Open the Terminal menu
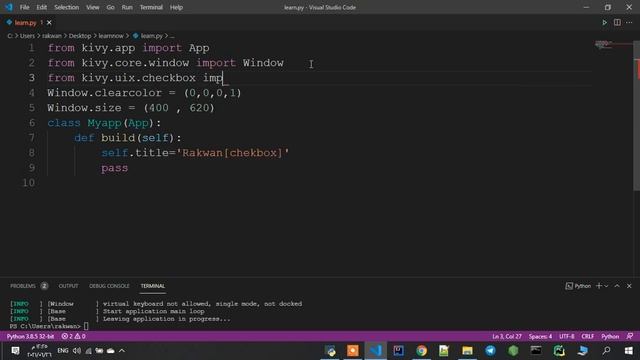The image size is (640, 360). point(151,7)
